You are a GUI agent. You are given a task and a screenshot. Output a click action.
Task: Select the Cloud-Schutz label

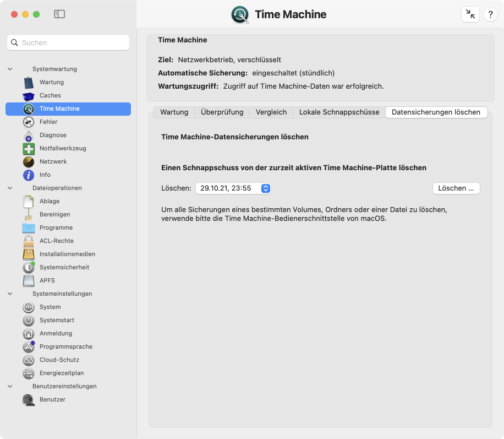[x=59, y=360]
